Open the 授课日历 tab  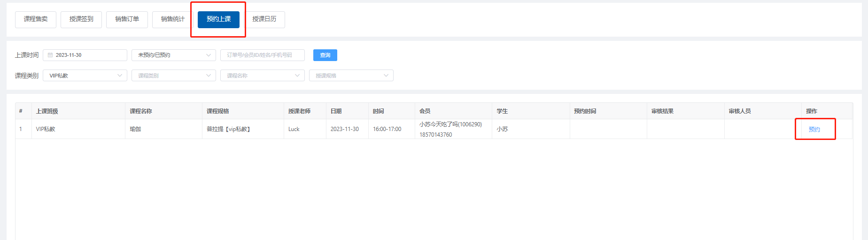264,19
